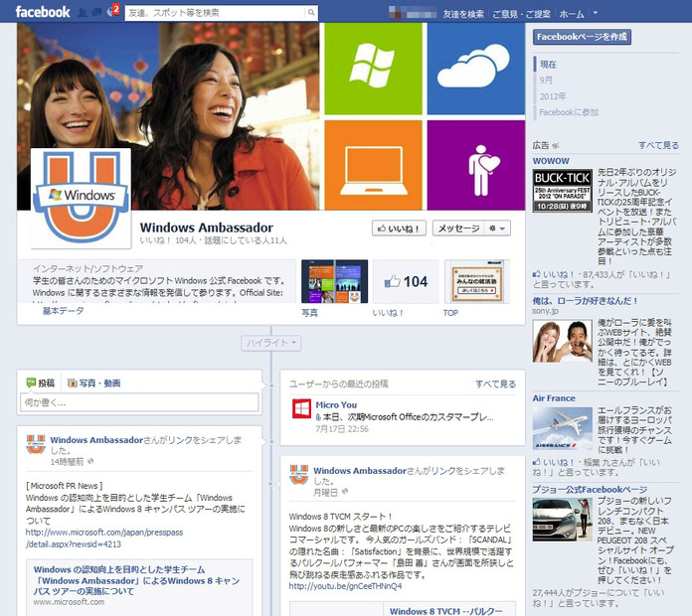Like the page with いいね！ button
Viewport: 692px width, 616px height.
[x=399, y=229]
